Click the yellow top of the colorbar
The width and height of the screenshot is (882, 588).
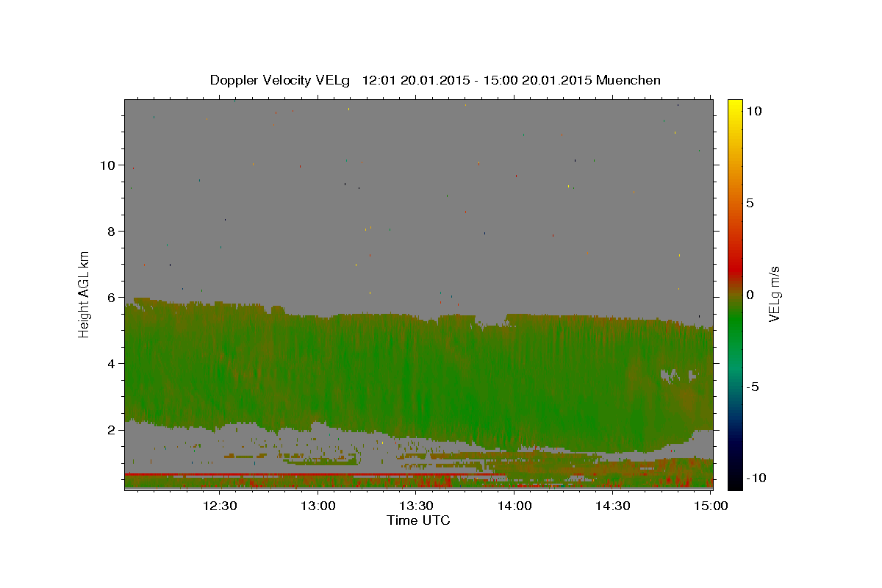(735, 107)
